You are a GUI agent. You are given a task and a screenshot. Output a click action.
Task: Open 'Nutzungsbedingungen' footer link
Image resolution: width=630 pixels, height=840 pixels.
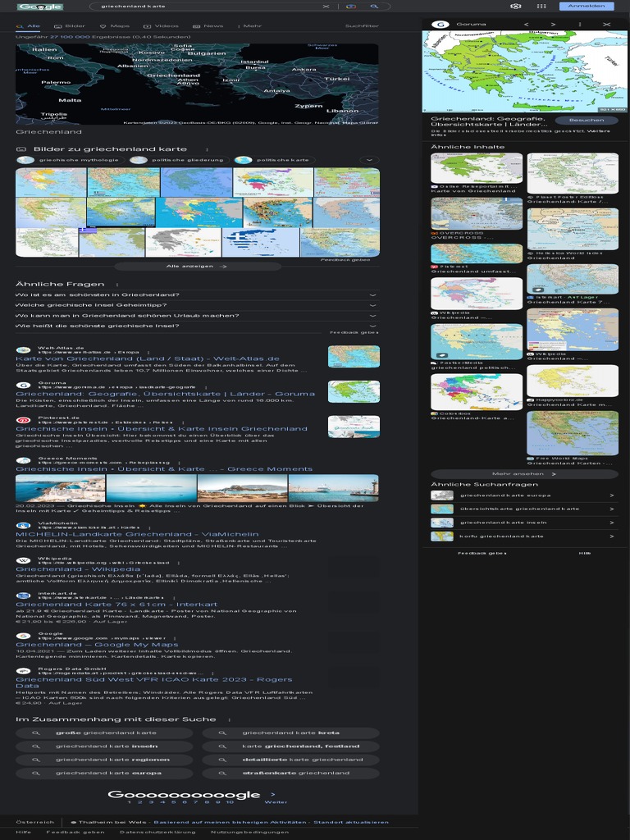pos(249,832)
